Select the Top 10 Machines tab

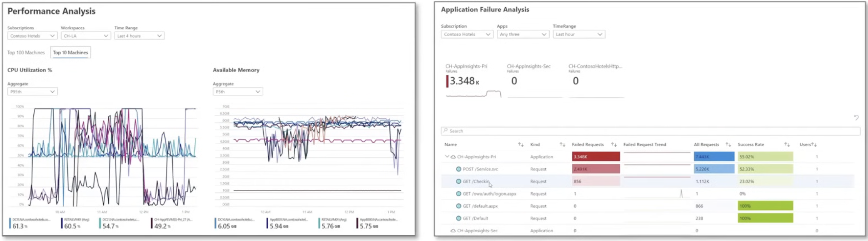[70, 53]
